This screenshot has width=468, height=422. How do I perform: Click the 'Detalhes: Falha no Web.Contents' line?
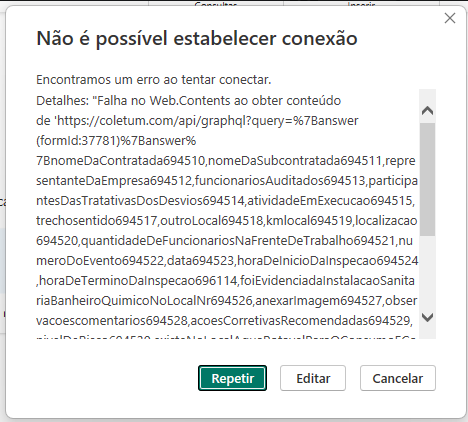coord(188,101)
